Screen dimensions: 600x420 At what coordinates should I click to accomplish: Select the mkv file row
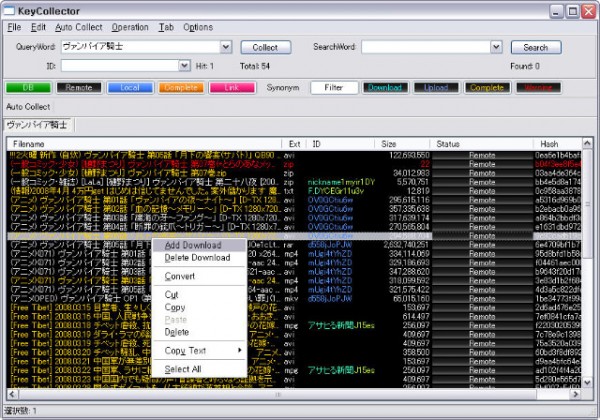click(x=294, y=298)
